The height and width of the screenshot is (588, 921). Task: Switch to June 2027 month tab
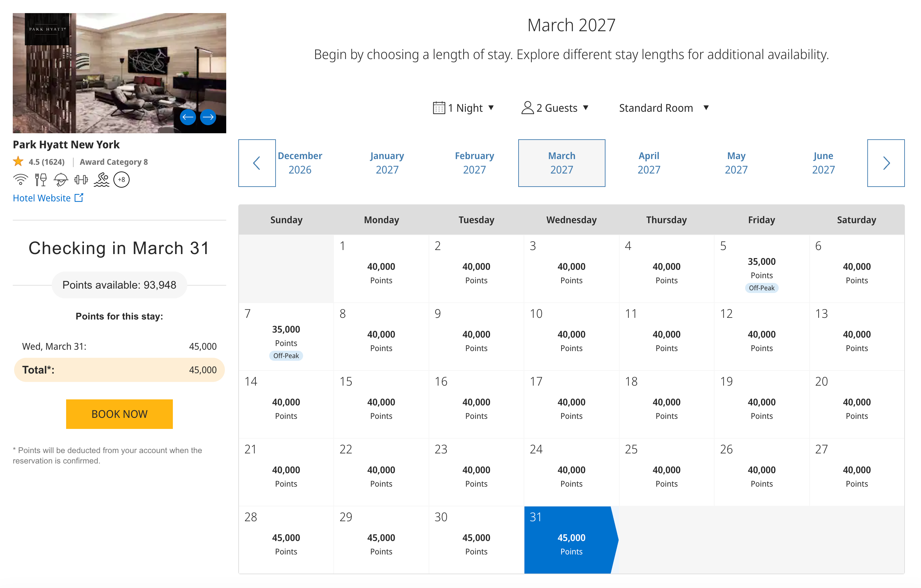point(823,163)
